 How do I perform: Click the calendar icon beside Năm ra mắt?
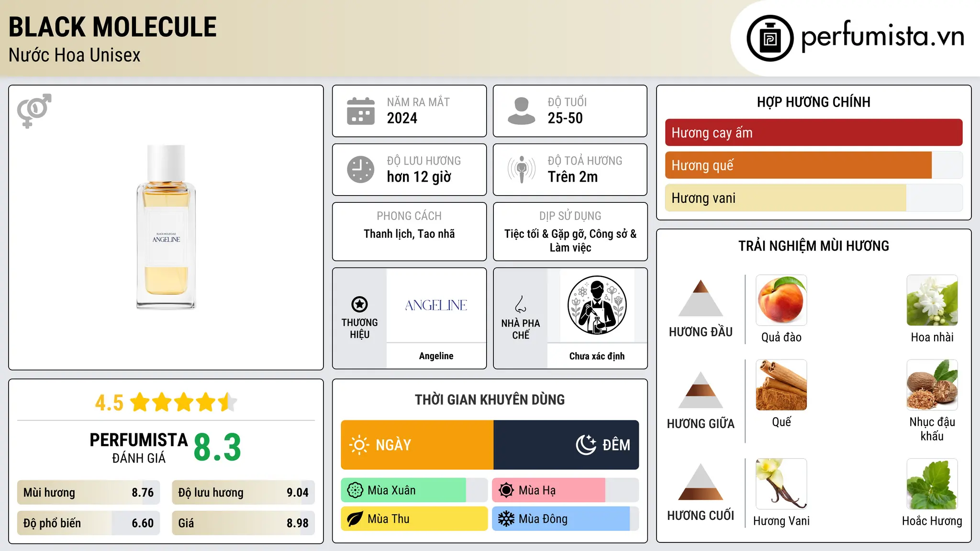[x=361, y=111]
